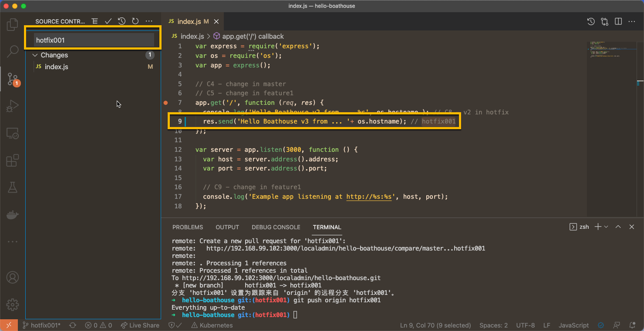Open the hotfix001 branch picker in status bar
This screenshot has width=644, height=331.
(x=42, y=325)
